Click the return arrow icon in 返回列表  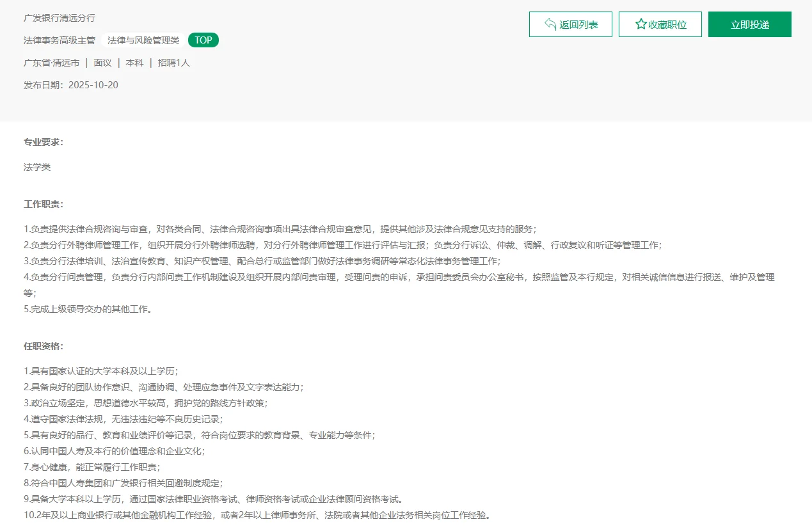550,24
